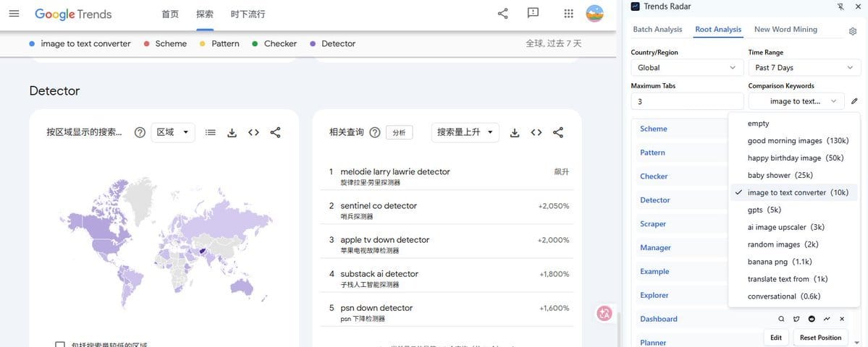
Task: Collapse the Comparison Keywords dropdown
Action: (x=796, y=101)
